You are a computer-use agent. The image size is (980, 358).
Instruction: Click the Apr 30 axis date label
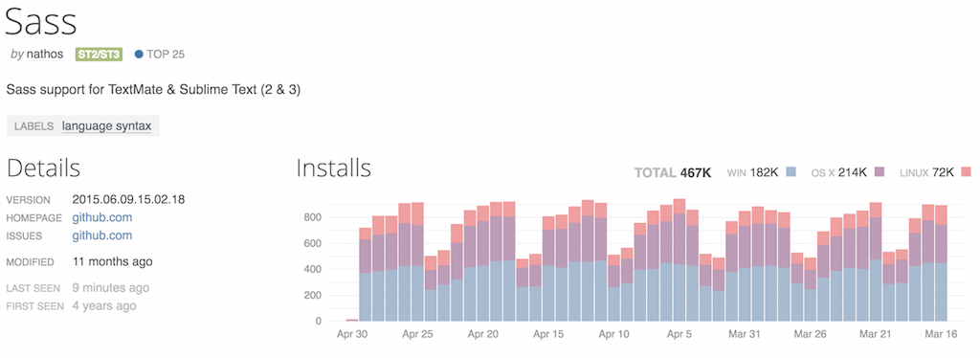point(352,334)
